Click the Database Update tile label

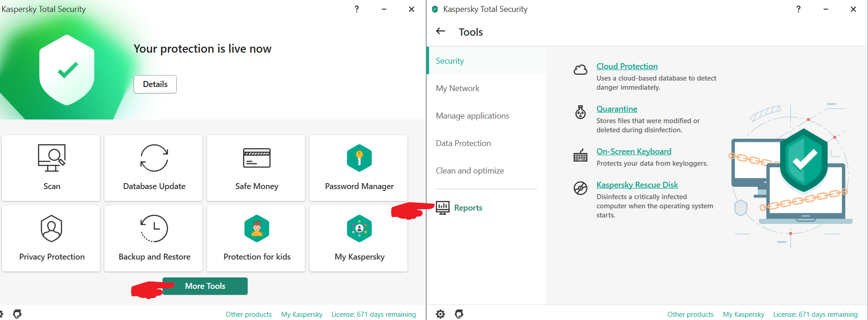pos(154,186)
